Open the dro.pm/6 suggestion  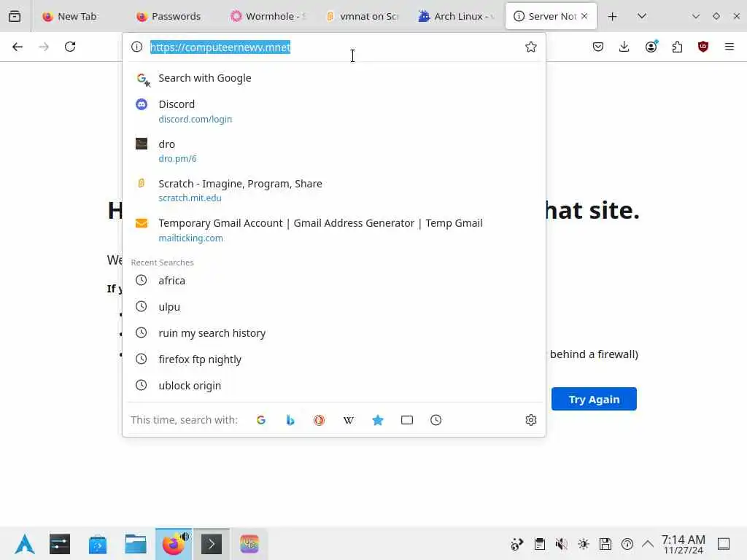334,151
